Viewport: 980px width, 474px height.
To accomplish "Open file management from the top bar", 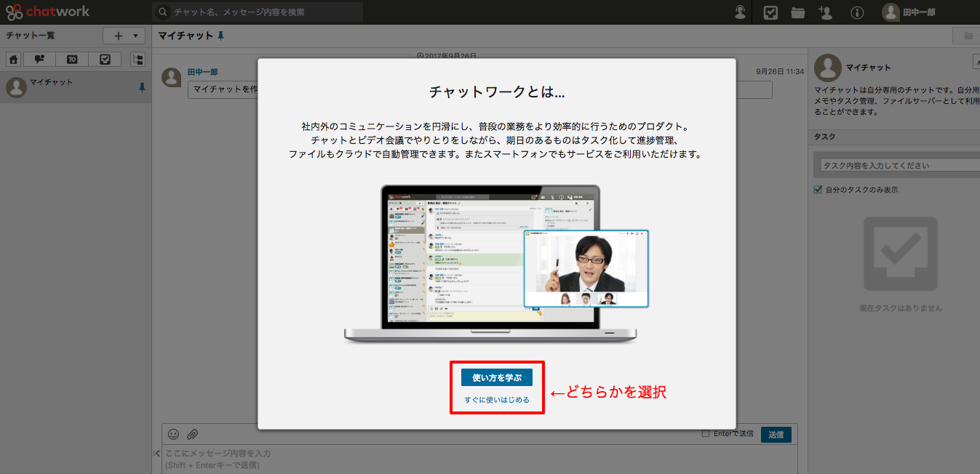I will [x=797, y=12].
